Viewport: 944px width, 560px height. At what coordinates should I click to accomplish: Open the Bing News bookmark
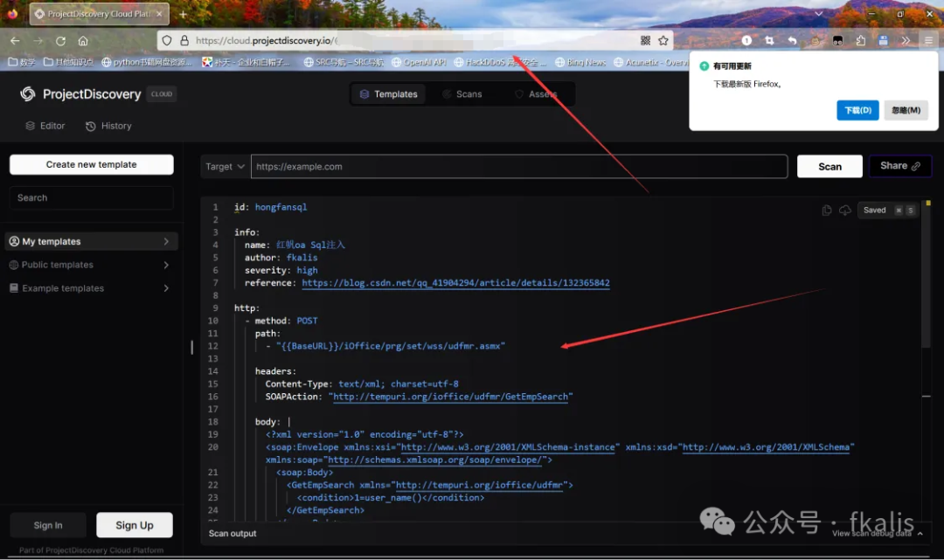pos(580,62)
